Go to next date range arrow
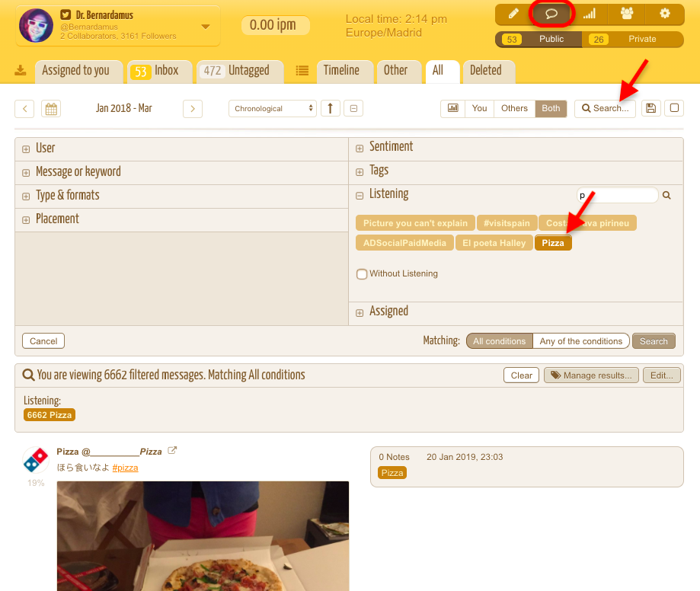The image size is (700, 591). tap(193, 108)
